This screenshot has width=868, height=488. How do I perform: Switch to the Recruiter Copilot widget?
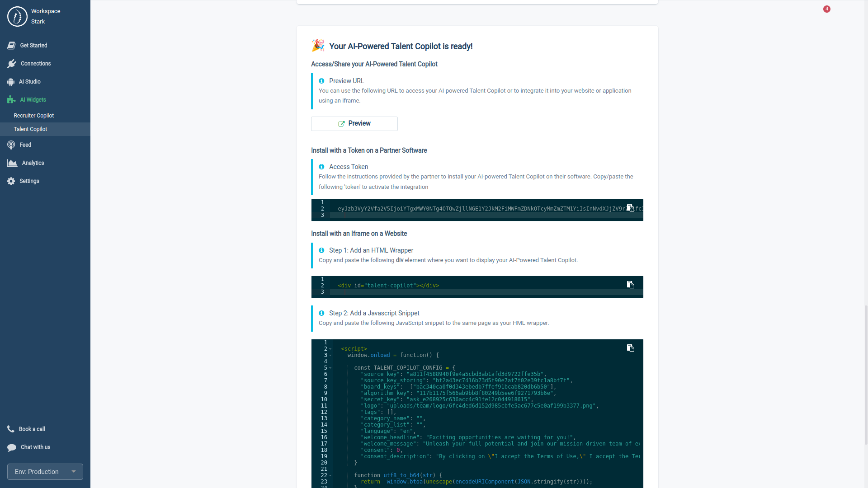pos(33,115)
